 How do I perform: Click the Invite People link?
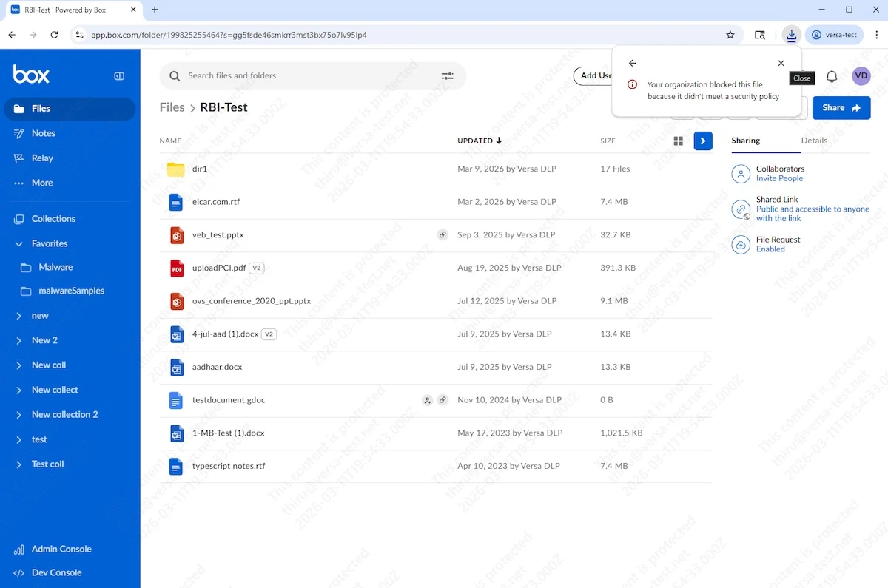[x=779, y=178]
